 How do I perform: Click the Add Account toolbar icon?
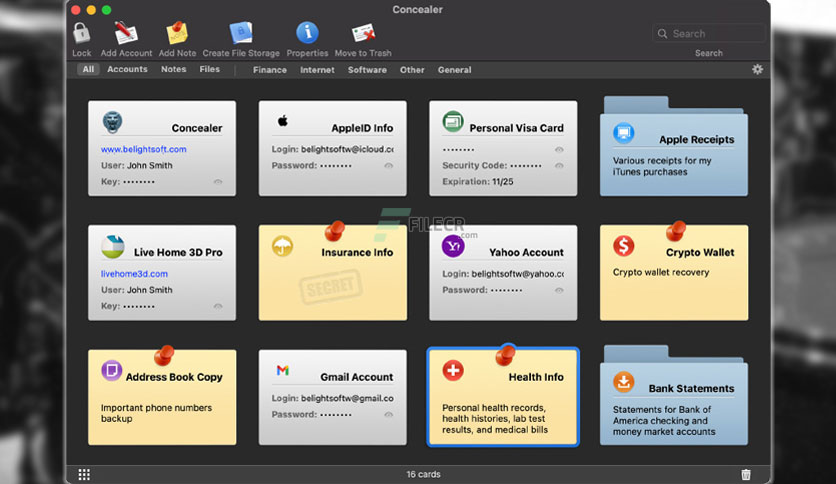[126, 34]
